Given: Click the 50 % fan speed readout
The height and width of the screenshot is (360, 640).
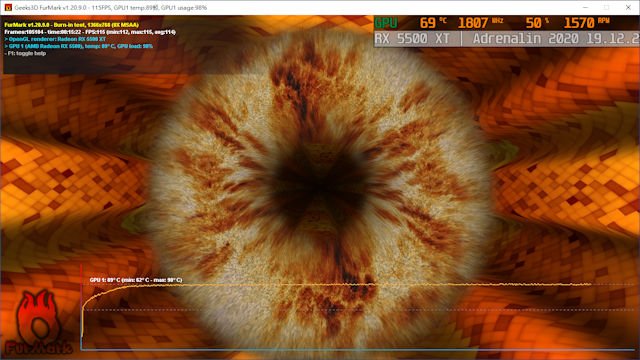Looking at the screenshot, I should pos(537,23).
